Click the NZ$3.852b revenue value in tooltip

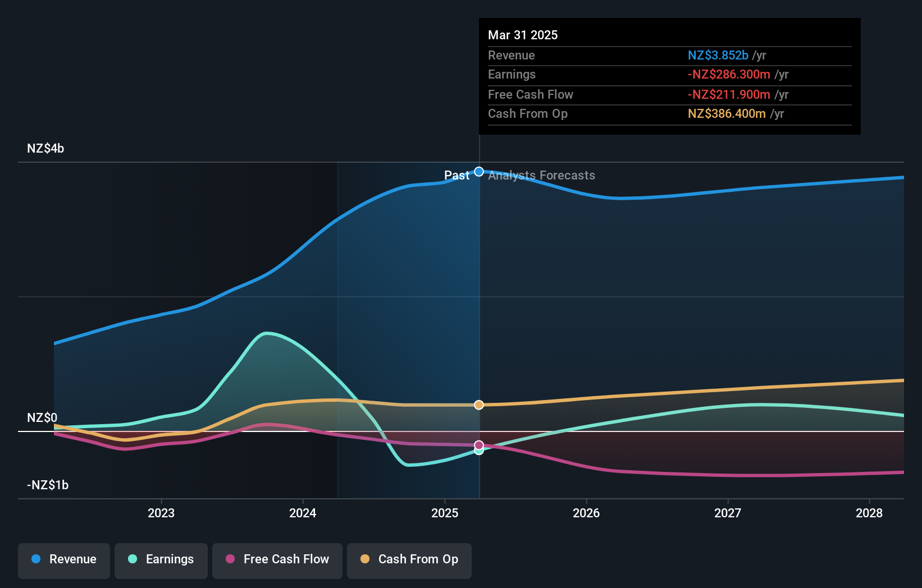pos(718,56)
